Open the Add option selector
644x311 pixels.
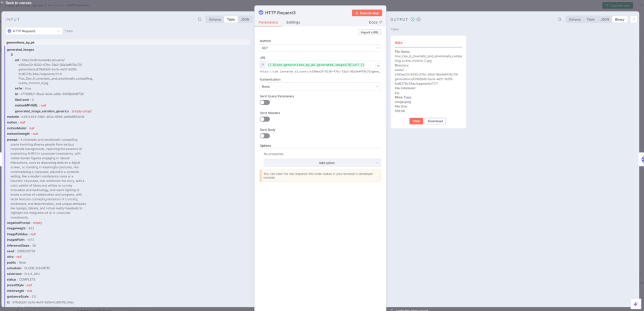[320, 163]
